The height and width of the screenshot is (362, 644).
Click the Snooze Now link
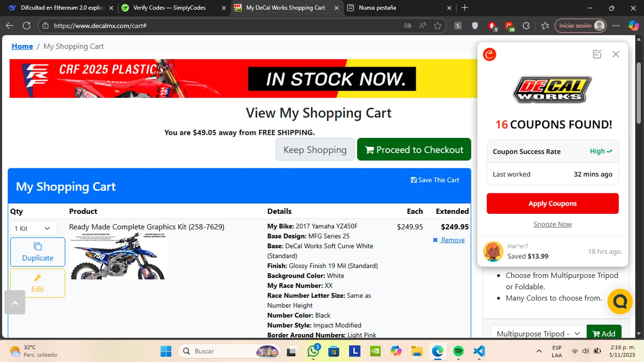pyautogui.click(x=553, y=224)
